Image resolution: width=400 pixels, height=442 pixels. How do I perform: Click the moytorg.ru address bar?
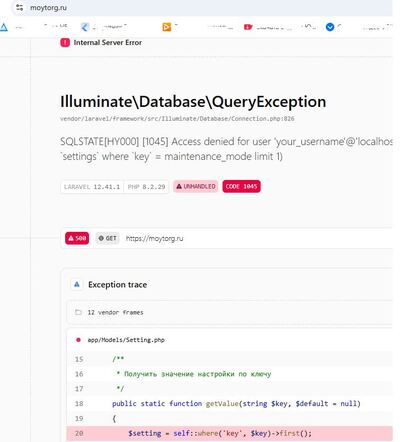click(202, 7)
